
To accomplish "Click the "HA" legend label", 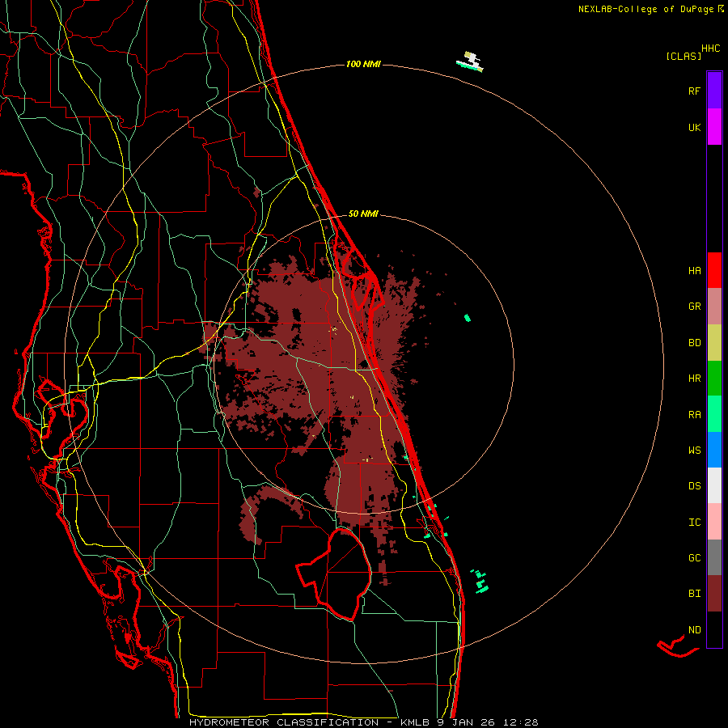I will [694, 271].
